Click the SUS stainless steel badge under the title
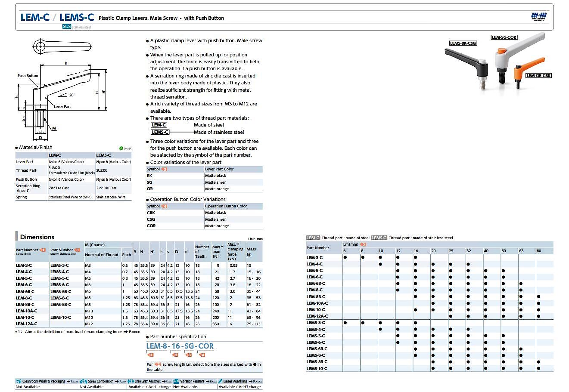The height and width of the screenshot is (392, 569). click(x=66, y=27)
